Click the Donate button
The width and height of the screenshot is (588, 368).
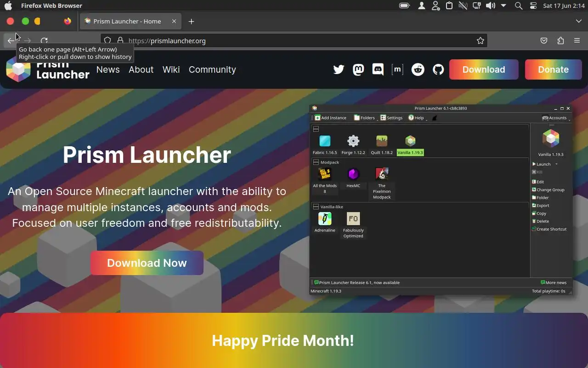(x=554, y=69)
